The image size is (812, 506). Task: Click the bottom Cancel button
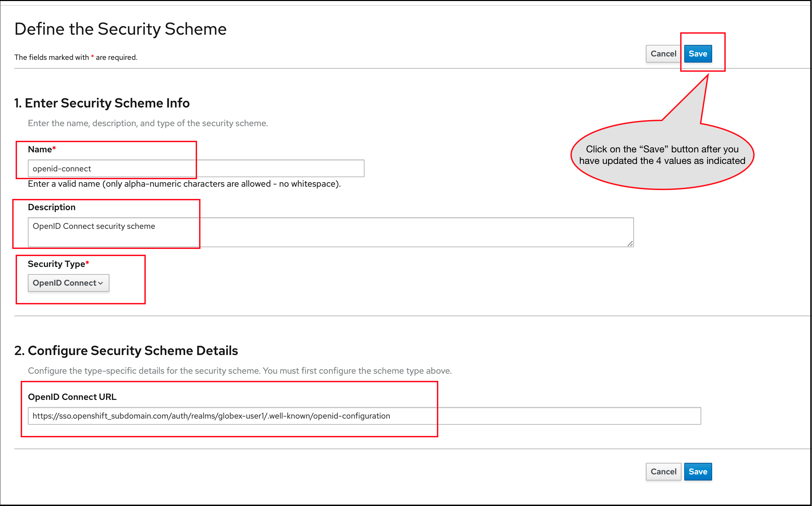click(663, 472)
